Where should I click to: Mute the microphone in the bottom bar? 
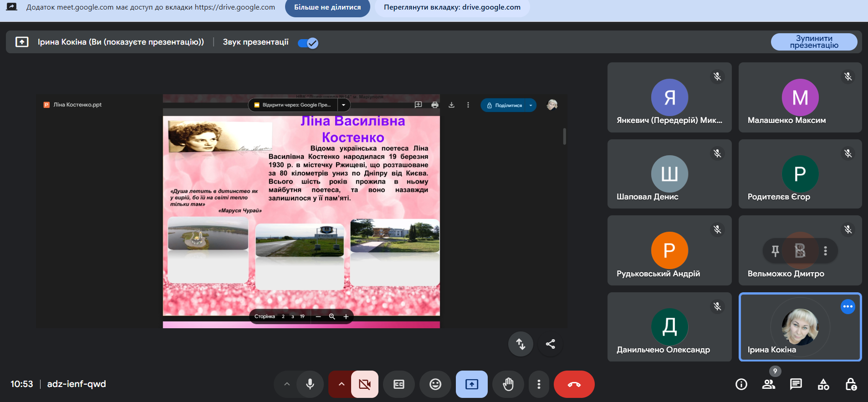(310, 384)
